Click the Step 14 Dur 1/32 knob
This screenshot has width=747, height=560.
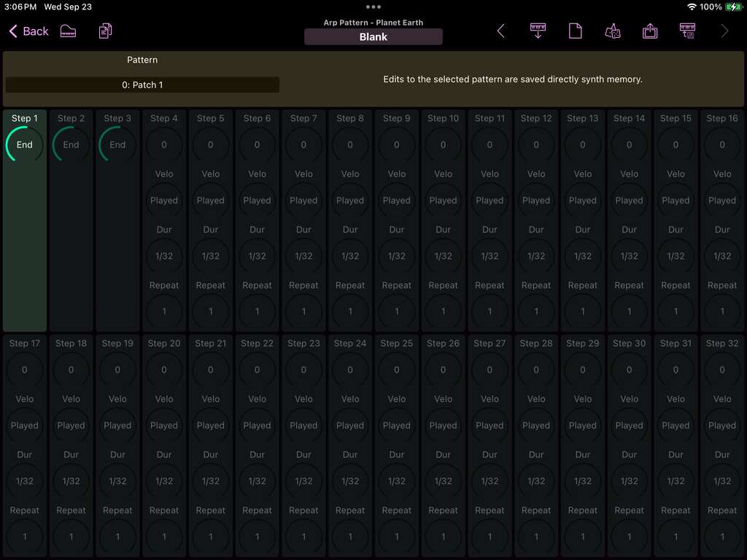(629, 256)
